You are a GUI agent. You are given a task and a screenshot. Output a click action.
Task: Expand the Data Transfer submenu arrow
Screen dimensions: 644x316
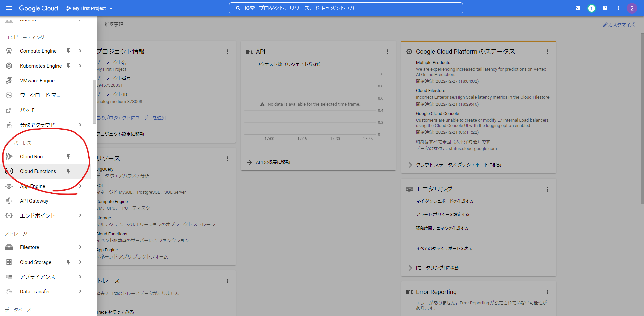[x=80, y=291]
